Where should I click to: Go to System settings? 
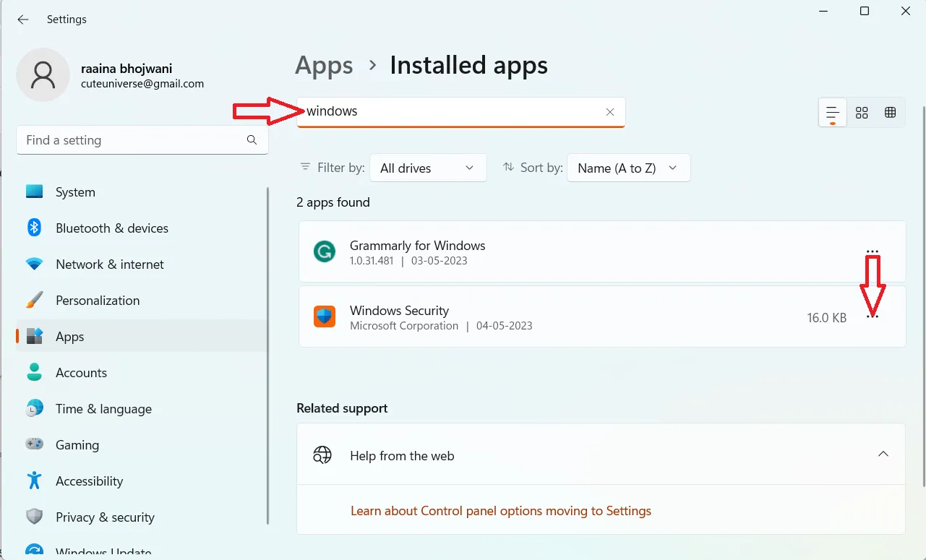coord(142,192)
